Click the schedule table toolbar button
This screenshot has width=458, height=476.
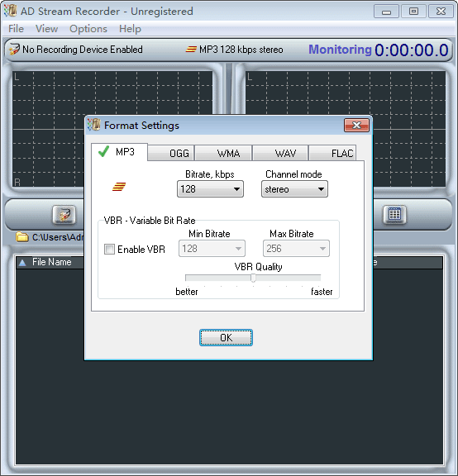[394, 215]
